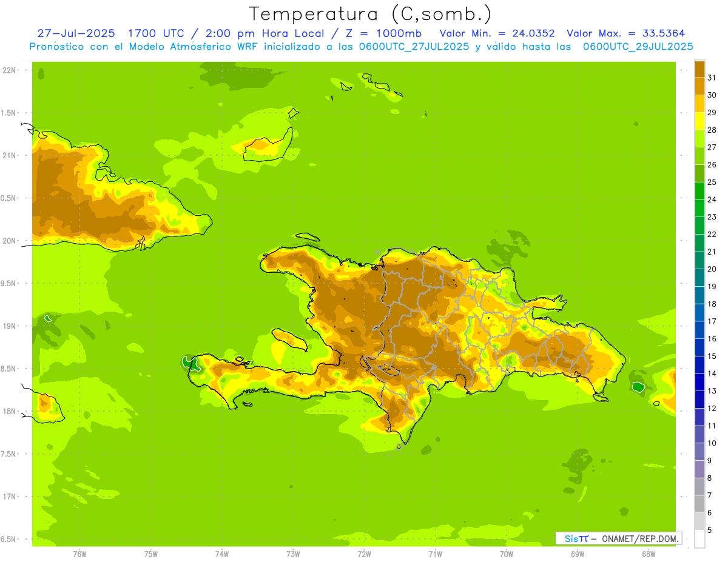This screenshot has height=562, width=728.
Task: Click the '69W' longitude axis label
Action: 578,554
